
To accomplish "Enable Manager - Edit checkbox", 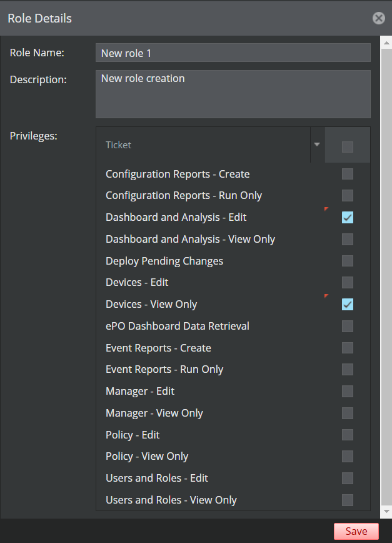I will click(348, 392).
